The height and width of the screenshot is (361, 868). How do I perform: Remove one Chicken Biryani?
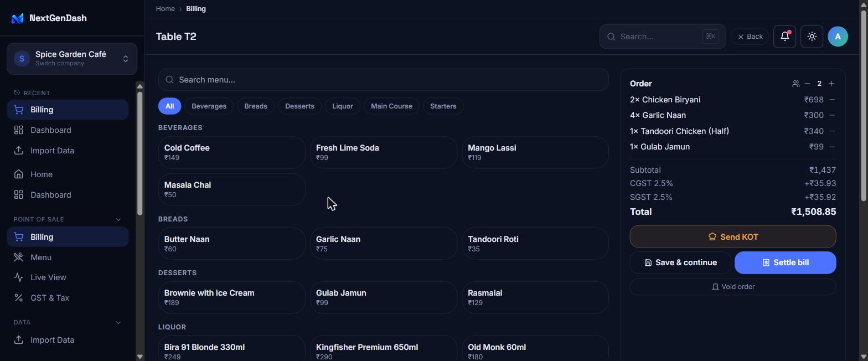click(x=832, y=100)
